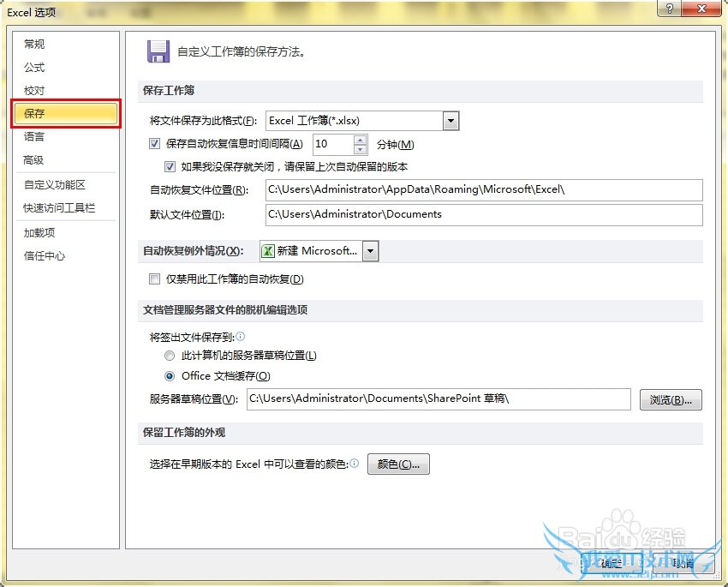Viewport: 728px width, 587px height.
Task: Select the 校对 options page
Action: (x=34, y=90)
